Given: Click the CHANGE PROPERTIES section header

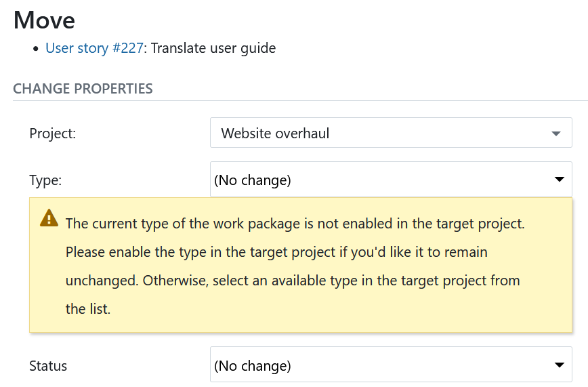Looking at the screenshot, I should [x=83, y=89].
